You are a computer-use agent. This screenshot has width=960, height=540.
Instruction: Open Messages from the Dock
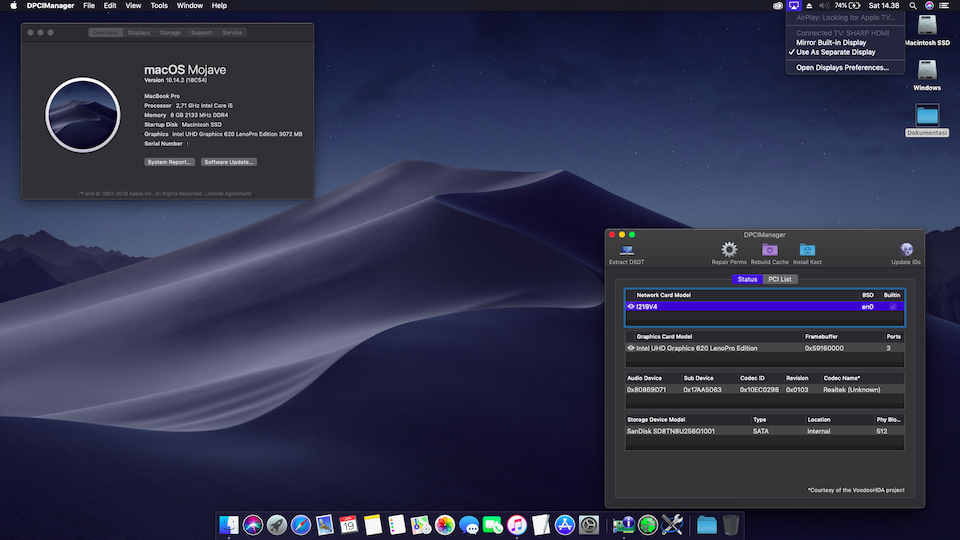[x=469, y=525]
